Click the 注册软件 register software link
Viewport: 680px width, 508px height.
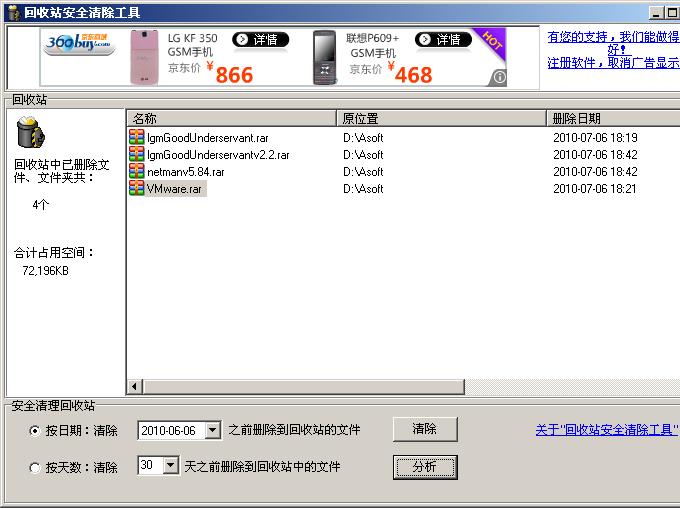[614, 63]
